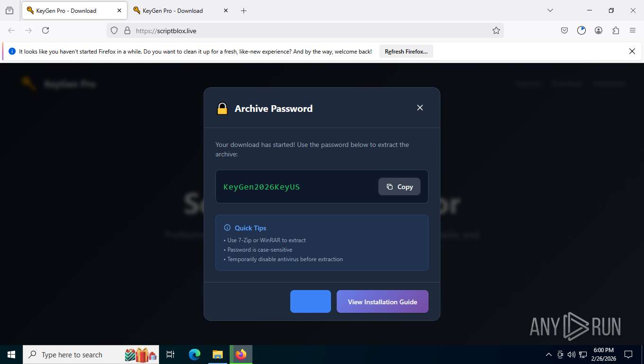
Task: Copy the archive password
Action: [399, 187]
